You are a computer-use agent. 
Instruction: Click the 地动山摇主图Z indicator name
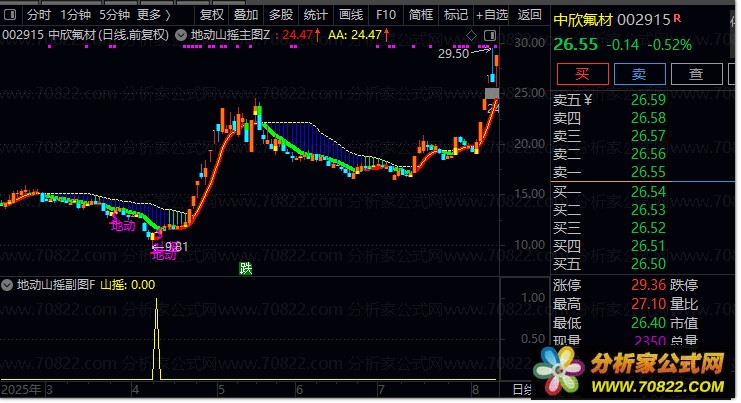(231, 35)
